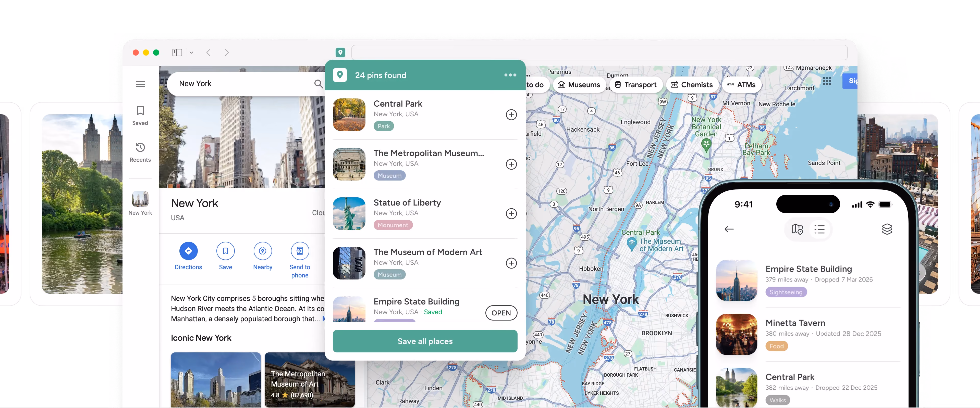The width and height of the screenshot is (980, 408).
Task: Tap the back arrow in phone app
Action: tap(729, 229)
